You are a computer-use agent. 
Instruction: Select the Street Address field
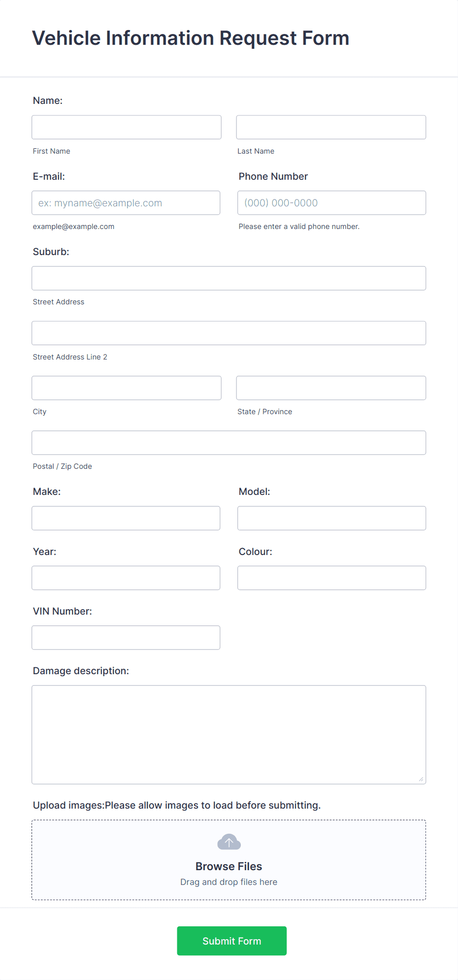pyautogui.click(x=229, y=278)
